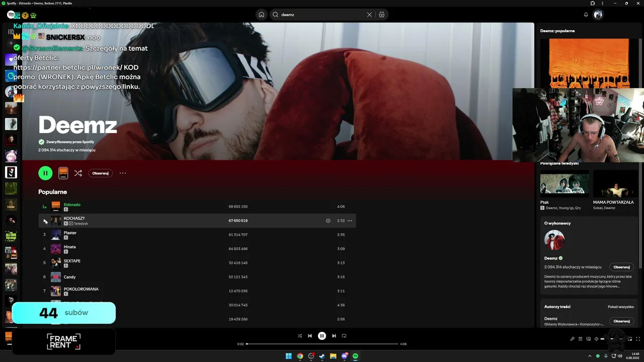Open the play queue
Viewport: 644px width, 362px height.
click(x=580, y=339)
